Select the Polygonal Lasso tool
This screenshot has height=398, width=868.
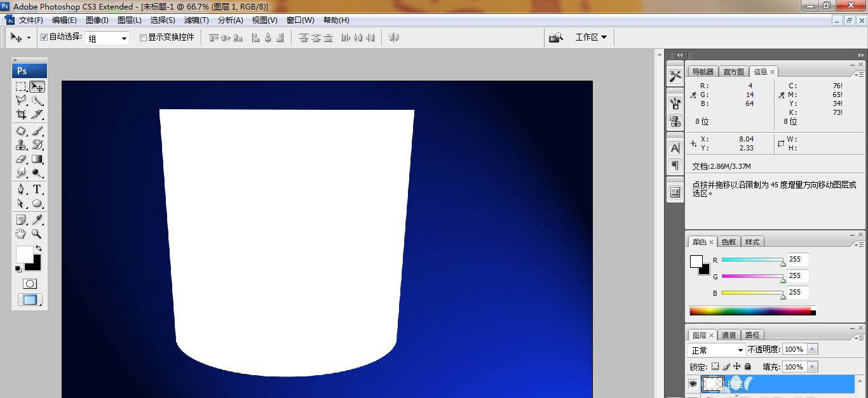21,100
